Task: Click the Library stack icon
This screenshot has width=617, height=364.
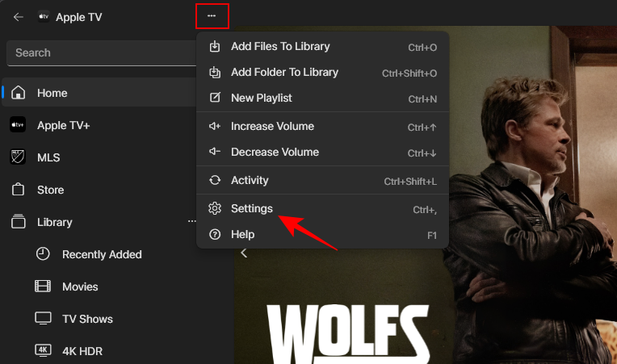Action: (x=18, y=222)
